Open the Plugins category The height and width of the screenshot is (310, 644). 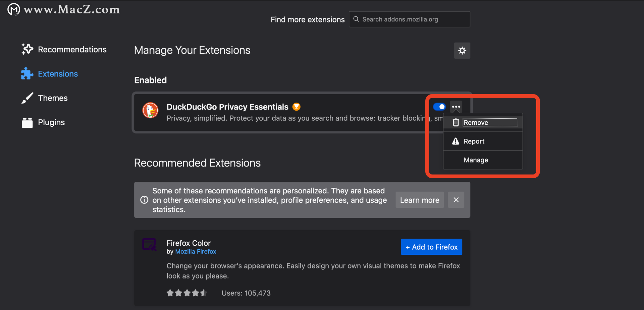[43, 122]
